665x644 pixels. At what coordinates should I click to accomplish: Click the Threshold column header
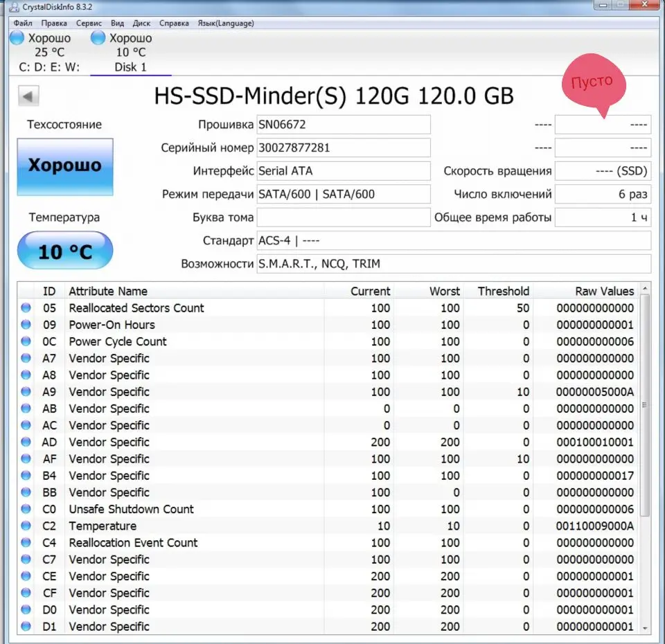tap(498, 291)
